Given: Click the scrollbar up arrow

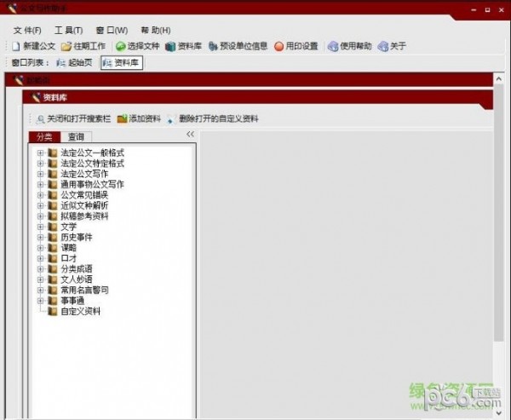Looking at the screenshot, I should [498, 79].
